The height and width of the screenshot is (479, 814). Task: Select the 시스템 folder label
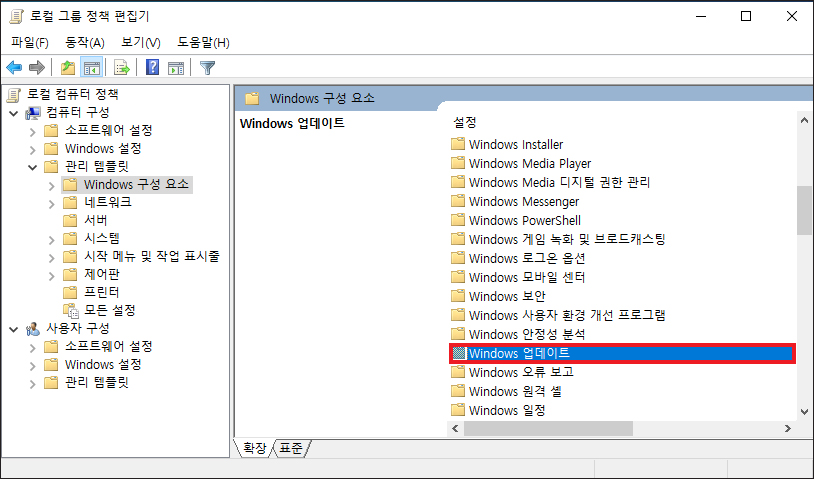tap(102, 238)
